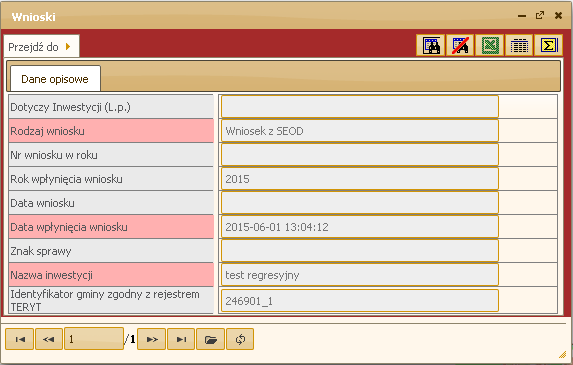
Task: Click the Nazwa inwestycji field with test regresyjny
Action: point(360,275)
